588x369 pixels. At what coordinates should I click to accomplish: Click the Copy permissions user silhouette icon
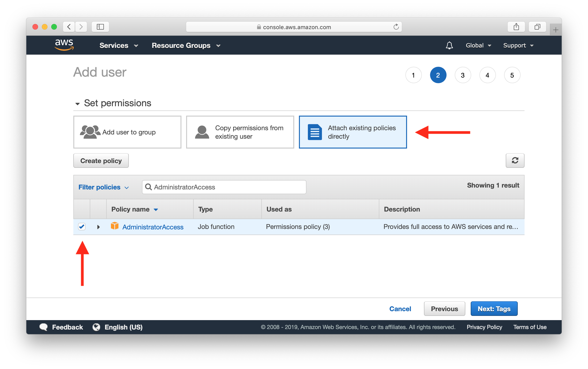[x=202, y=132]
